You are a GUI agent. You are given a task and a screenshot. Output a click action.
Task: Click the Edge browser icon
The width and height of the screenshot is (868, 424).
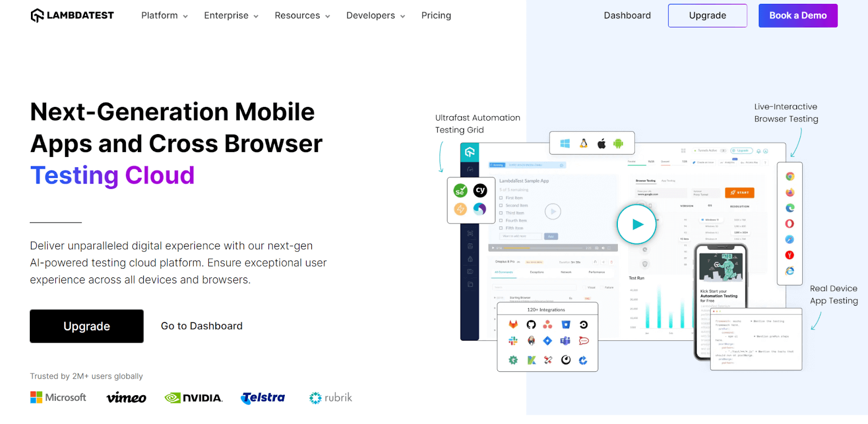[790, 208]
